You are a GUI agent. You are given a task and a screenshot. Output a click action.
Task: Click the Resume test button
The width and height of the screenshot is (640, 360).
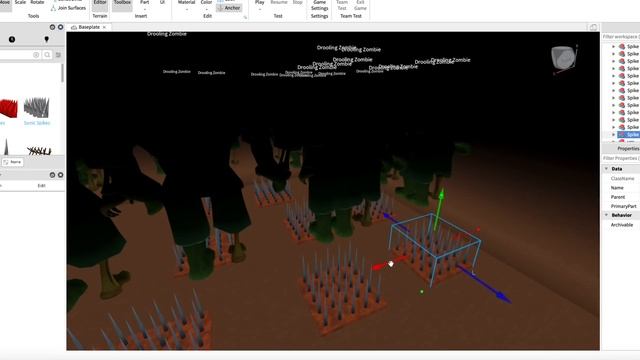click(279, 2)
